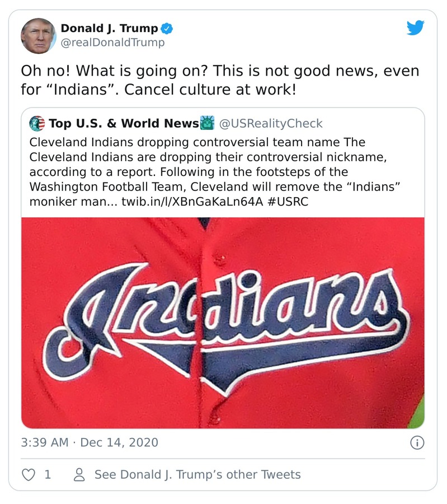Click Donald J. Trump's profile avatar
This screenshot has height=504, width=447.
tap(38, 34)
